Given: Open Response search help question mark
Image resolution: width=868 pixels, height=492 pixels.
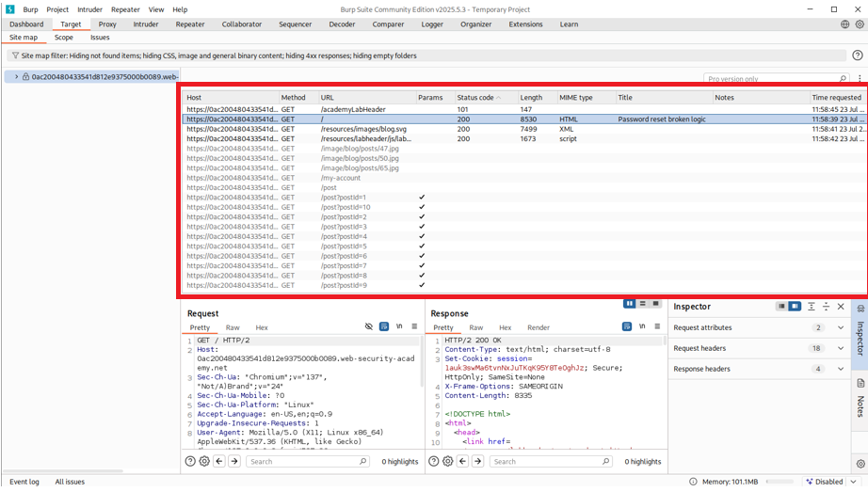Looking at the screenshot, I should coord(433,461).
